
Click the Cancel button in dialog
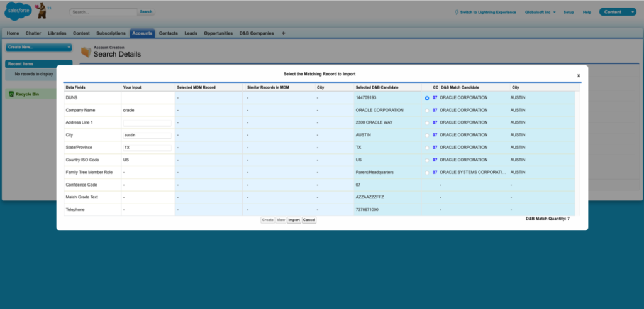[x=309, y=220]
